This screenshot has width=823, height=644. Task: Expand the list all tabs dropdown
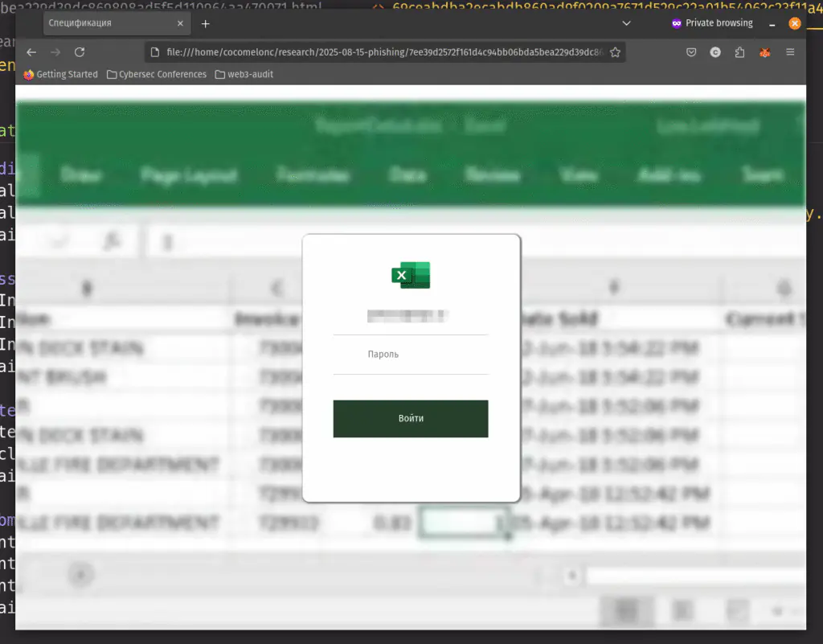click(627, 23)
